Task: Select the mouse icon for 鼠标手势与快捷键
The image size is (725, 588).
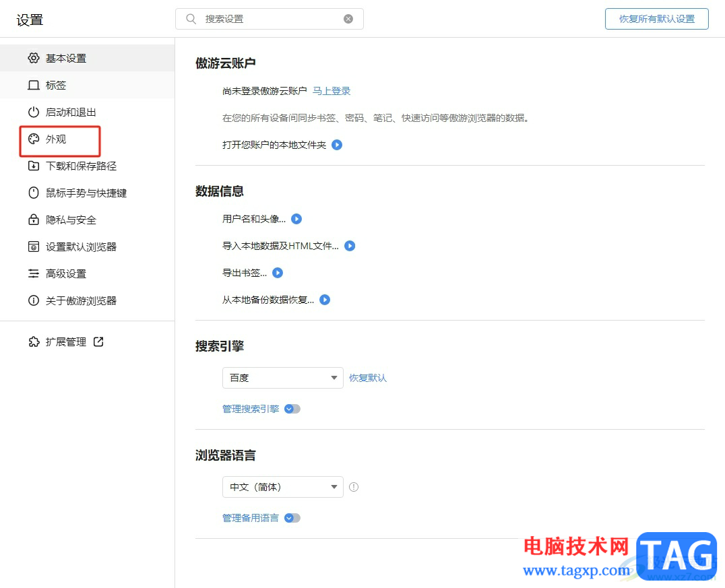Action: click(33, 193)
